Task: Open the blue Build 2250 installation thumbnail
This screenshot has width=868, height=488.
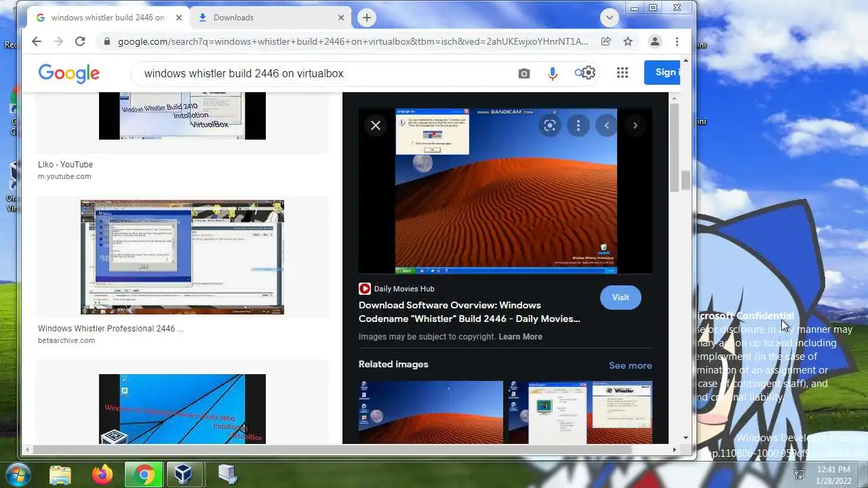Action: pyautogui.click(x=182, y=409)
